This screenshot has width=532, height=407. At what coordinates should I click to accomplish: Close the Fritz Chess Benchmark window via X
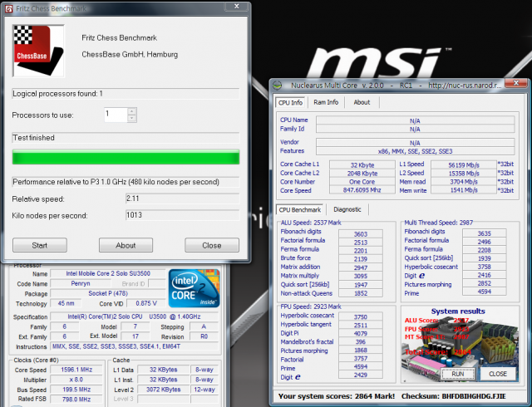pos(237,7)
